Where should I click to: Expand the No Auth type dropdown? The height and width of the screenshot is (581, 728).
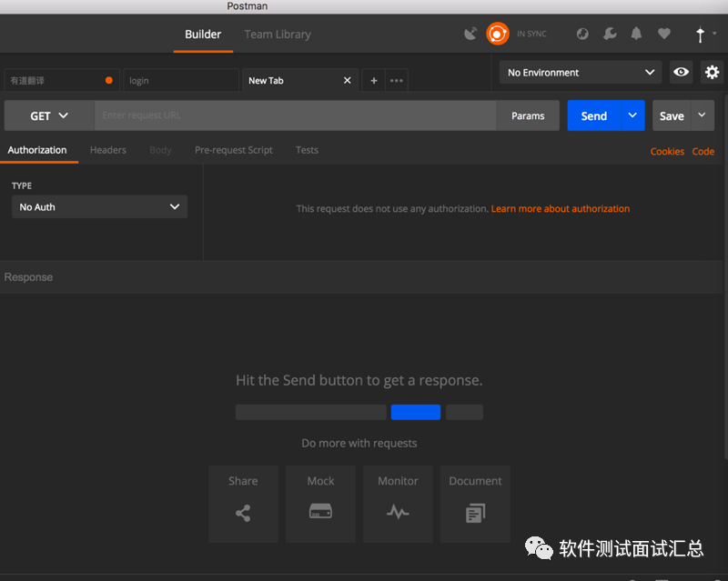(x=99, y=206)
